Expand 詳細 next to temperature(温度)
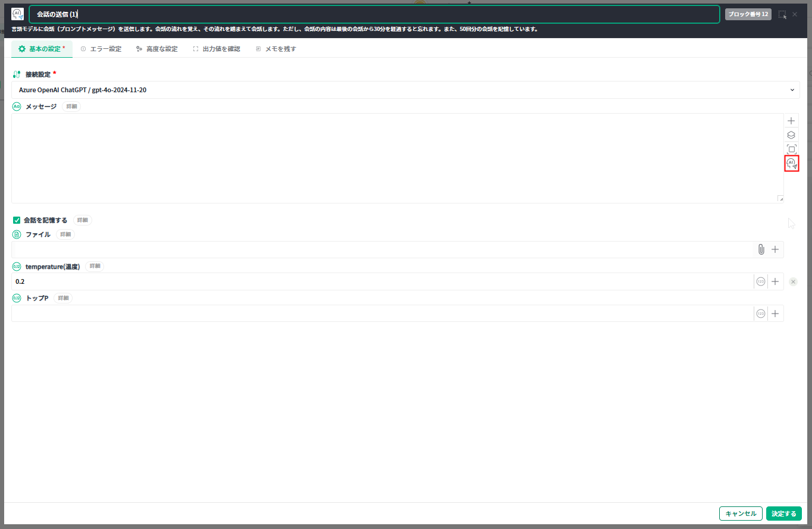 (x=95, y=266)
